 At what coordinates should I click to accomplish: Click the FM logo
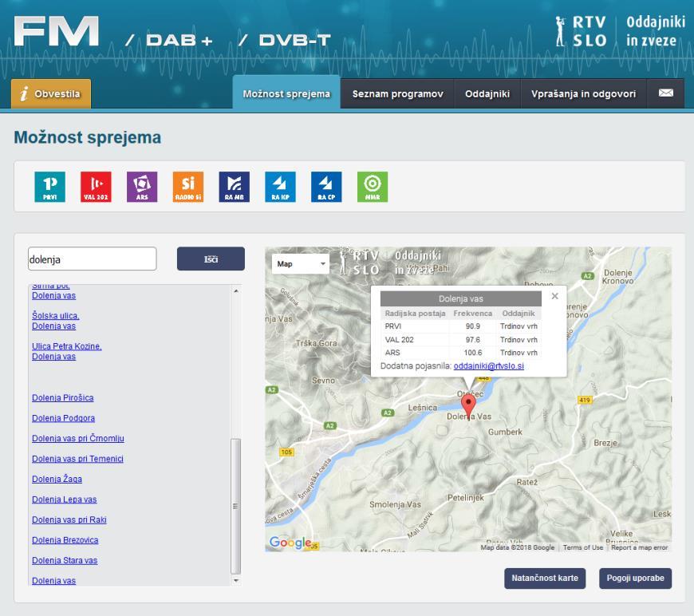point(56,31)
